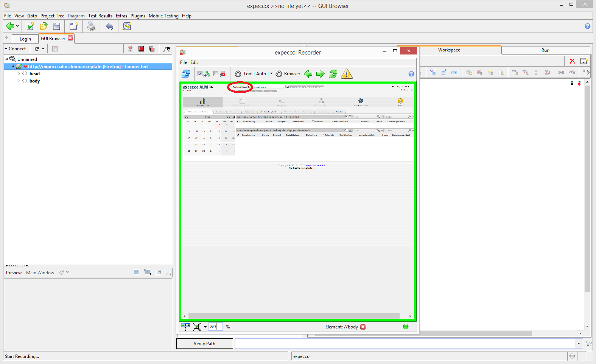
Task: Click the Browser settings button
Action: (288, 74)
